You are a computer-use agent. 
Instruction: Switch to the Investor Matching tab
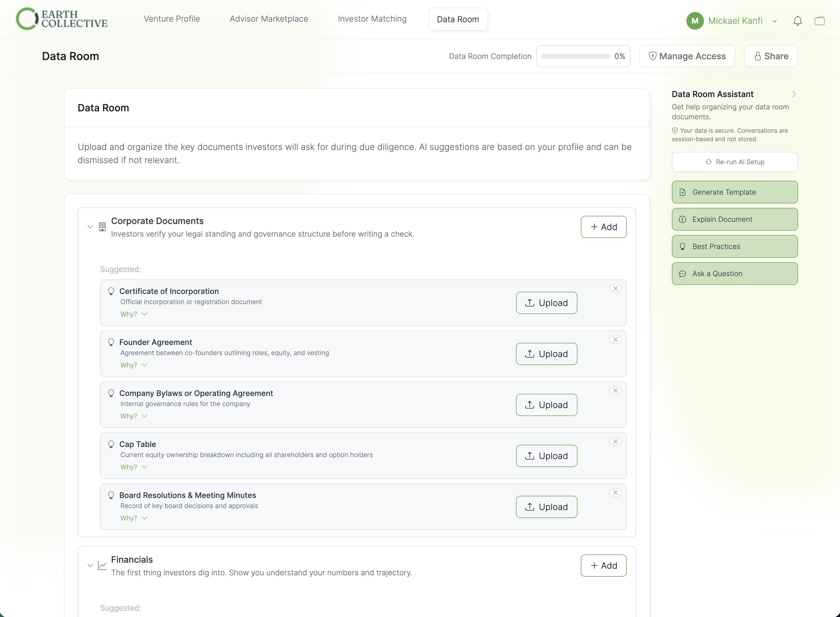[x=372, y=19]
